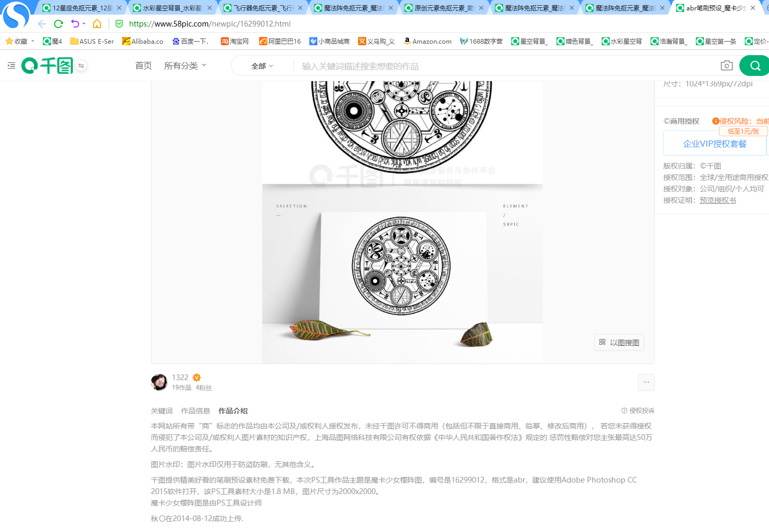
Task: Switch to the 关键词 tab
Action: 162,411
